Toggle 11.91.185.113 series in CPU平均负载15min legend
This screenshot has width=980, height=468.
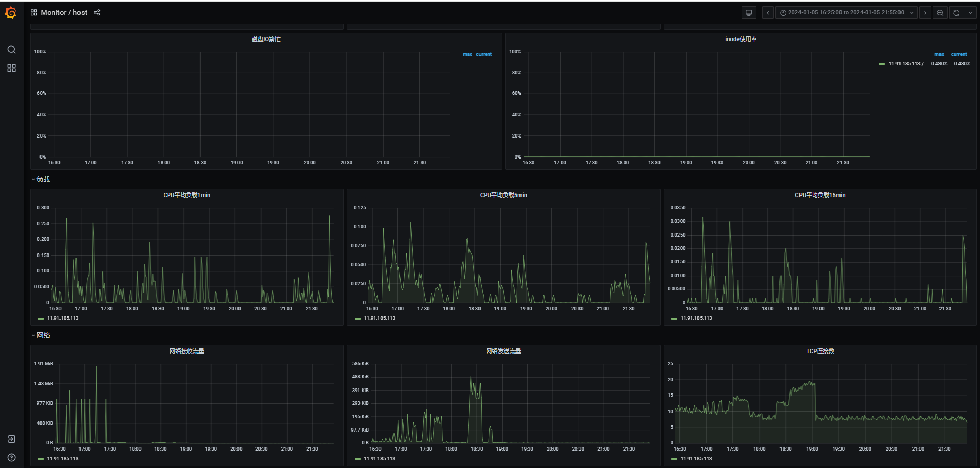click(696, 318)
